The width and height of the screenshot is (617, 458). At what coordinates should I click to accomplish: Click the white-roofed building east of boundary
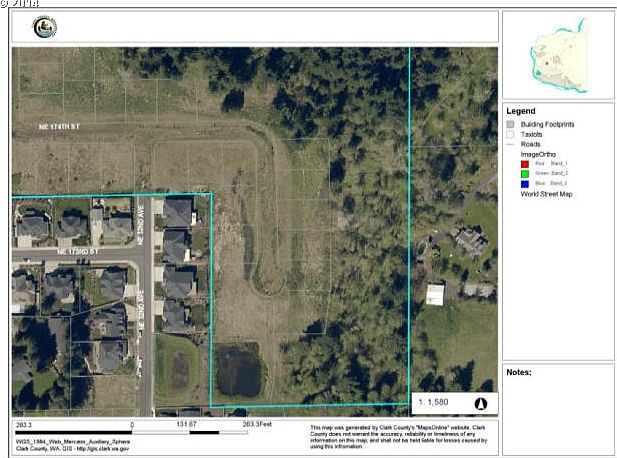[435, 295]
